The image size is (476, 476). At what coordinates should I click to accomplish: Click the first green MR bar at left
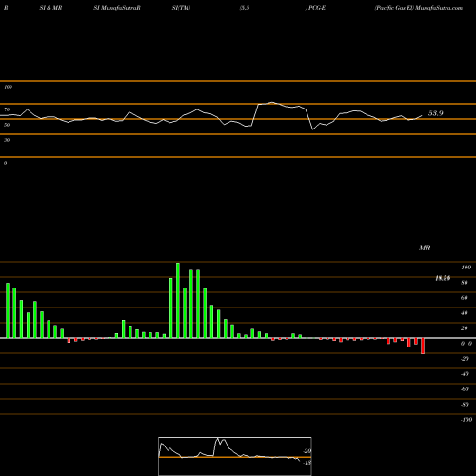[x=8, y=310]
